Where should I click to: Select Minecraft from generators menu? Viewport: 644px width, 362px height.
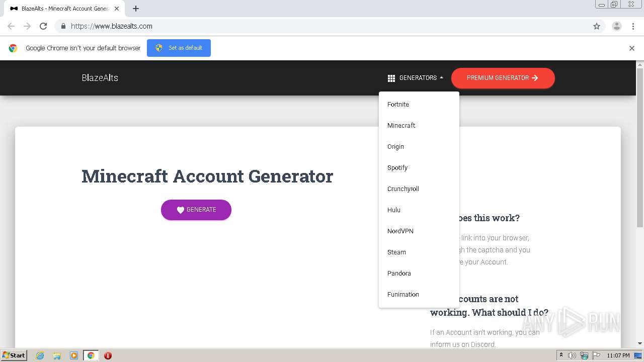[x=419, y=126]
